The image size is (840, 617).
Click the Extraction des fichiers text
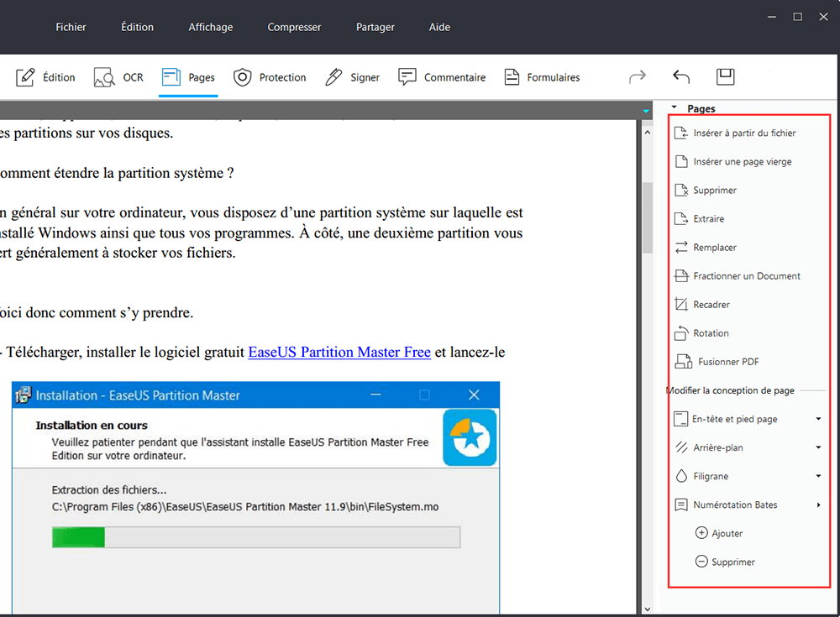click(x=109, y=490)
